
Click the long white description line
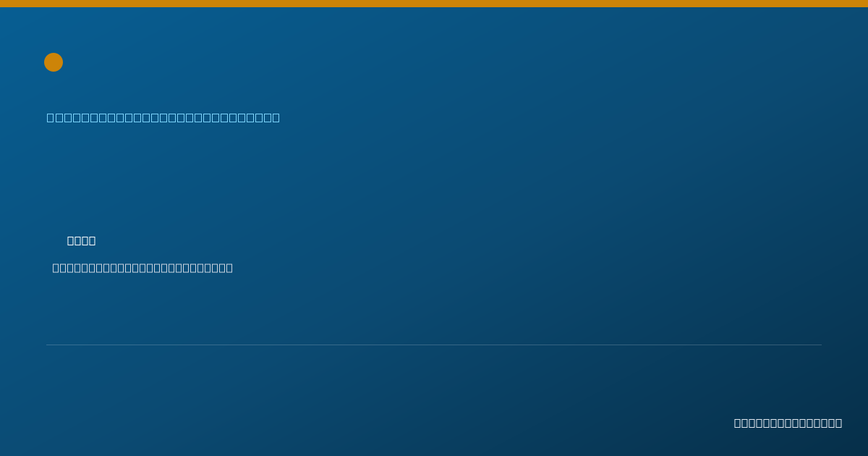[142, 268]
